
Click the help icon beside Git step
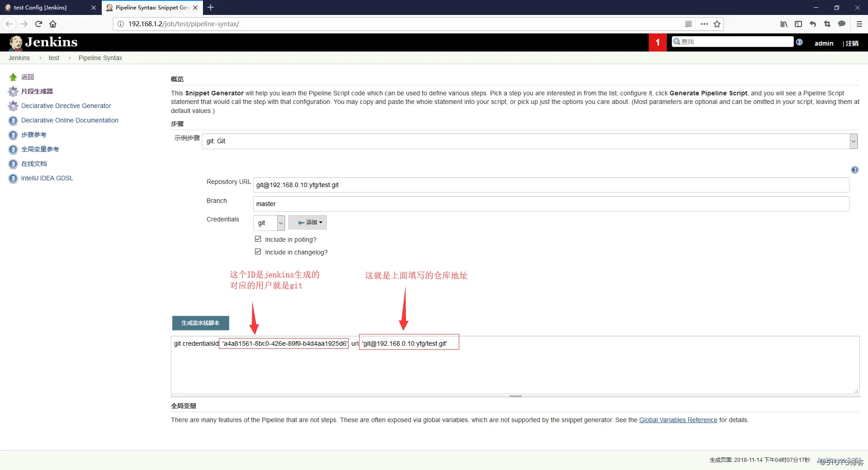(x=854, y=170)
